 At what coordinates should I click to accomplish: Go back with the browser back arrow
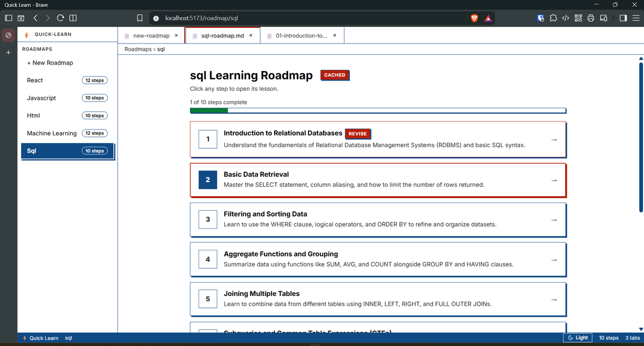[x=34, y=18]
